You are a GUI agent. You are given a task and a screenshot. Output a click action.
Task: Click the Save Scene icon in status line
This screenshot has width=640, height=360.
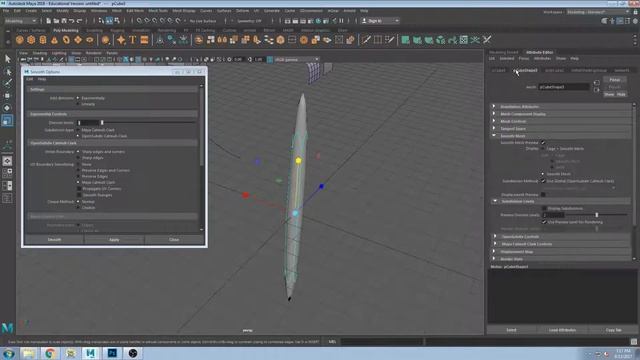point(64,21)
